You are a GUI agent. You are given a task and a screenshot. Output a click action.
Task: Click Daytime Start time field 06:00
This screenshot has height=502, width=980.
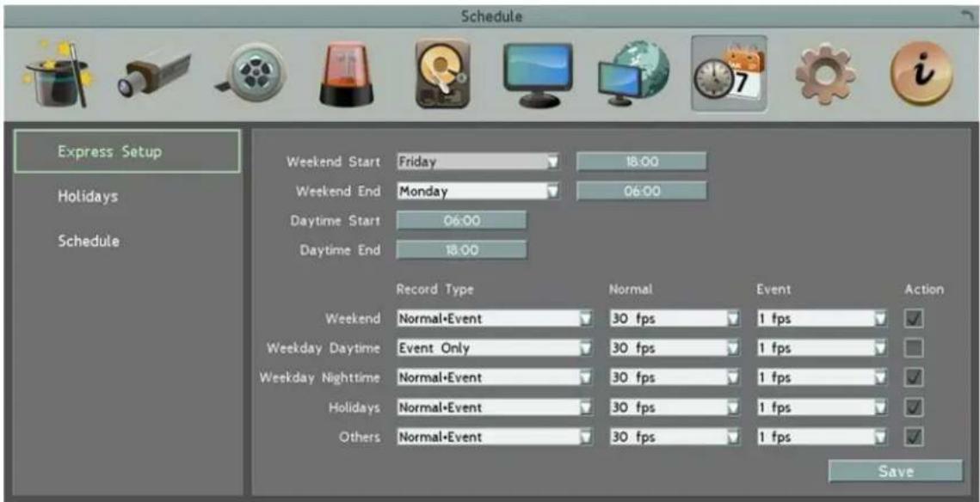462,220
